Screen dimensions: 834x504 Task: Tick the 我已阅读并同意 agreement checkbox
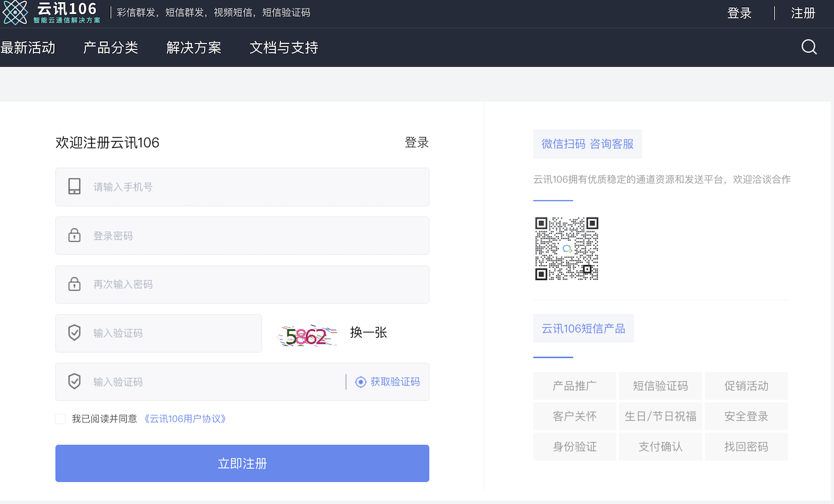61,419
